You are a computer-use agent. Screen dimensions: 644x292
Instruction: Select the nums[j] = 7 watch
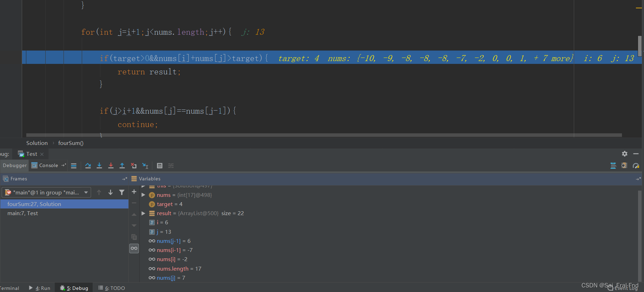[x=167, y=278]
